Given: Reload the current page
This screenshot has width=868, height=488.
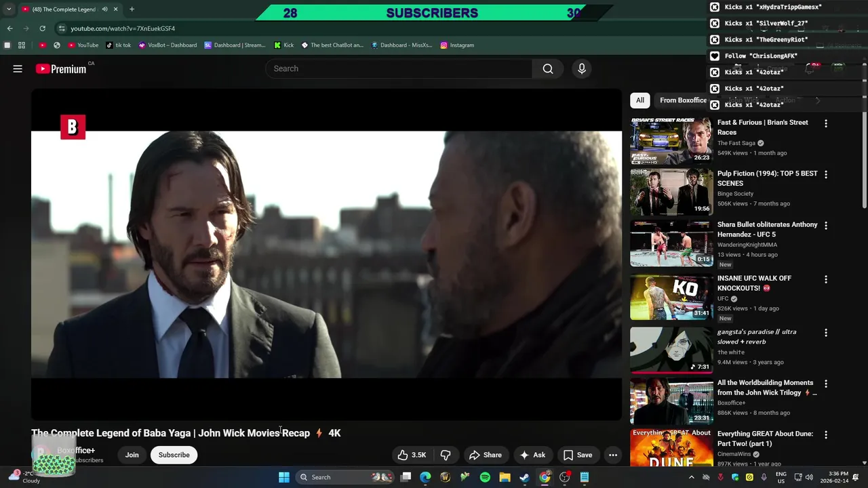Looking at the screenshot, I should pos(42,28).
